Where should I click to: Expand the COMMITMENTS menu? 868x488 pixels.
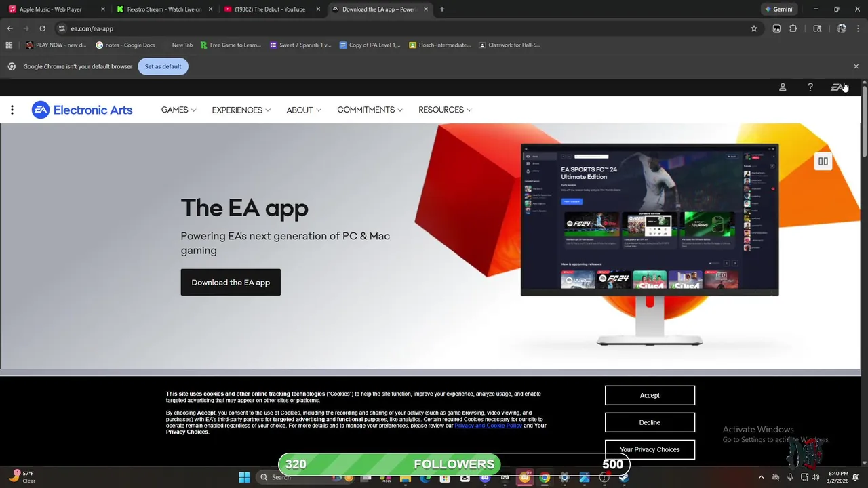[370, 110]
